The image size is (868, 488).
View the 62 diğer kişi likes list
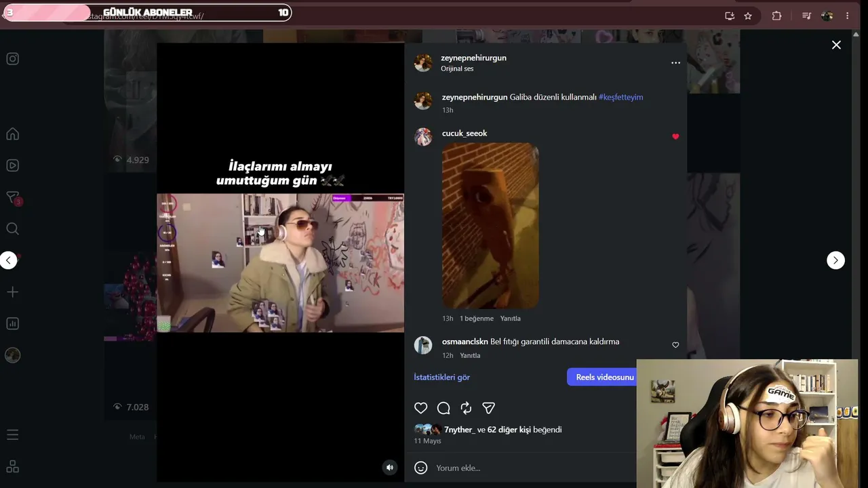509,430
